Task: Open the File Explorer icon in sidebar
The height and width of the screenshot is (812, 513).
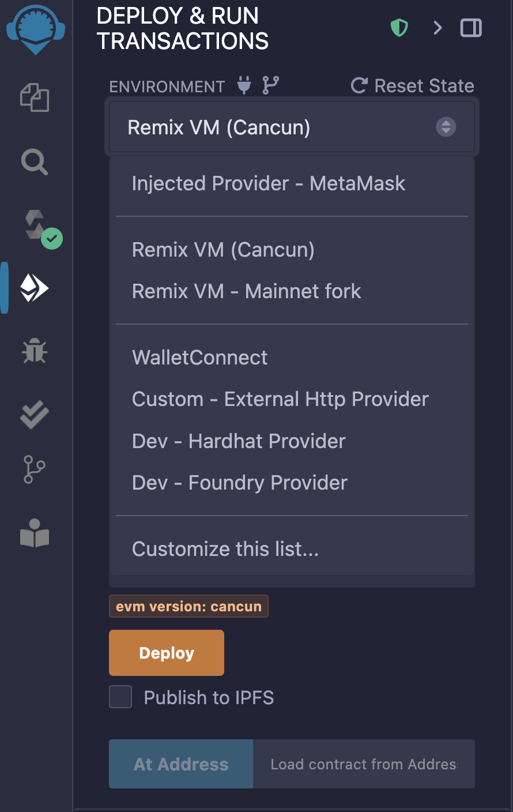Action: pyautogui.click(x=35, y=97)
